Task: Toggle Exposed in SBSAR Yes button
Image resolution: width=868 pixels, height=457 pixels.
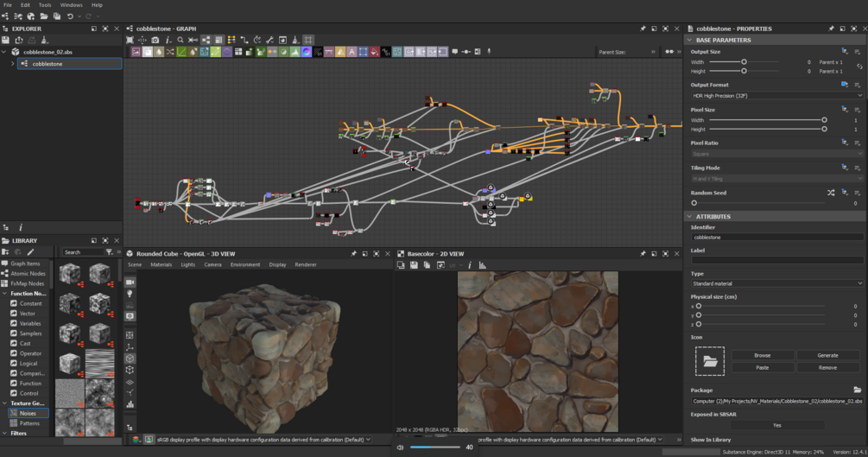Action: [776, 425]
